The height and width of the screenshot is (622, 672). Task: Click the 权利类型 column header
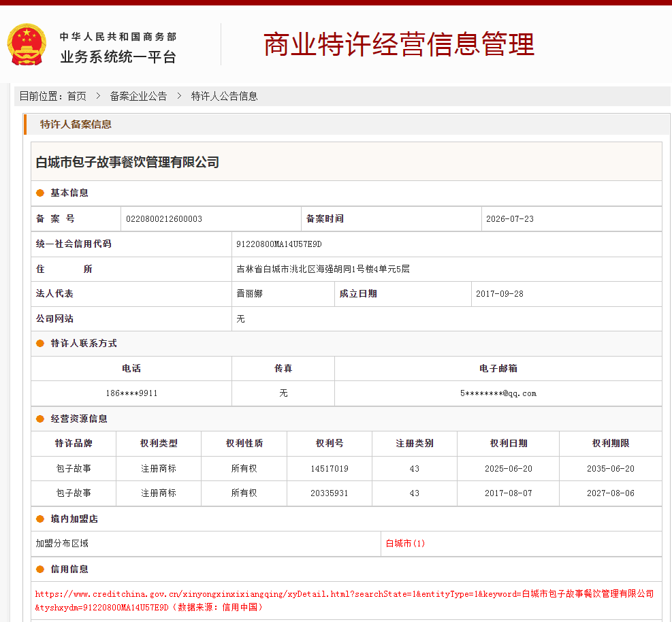coord(159,444)
